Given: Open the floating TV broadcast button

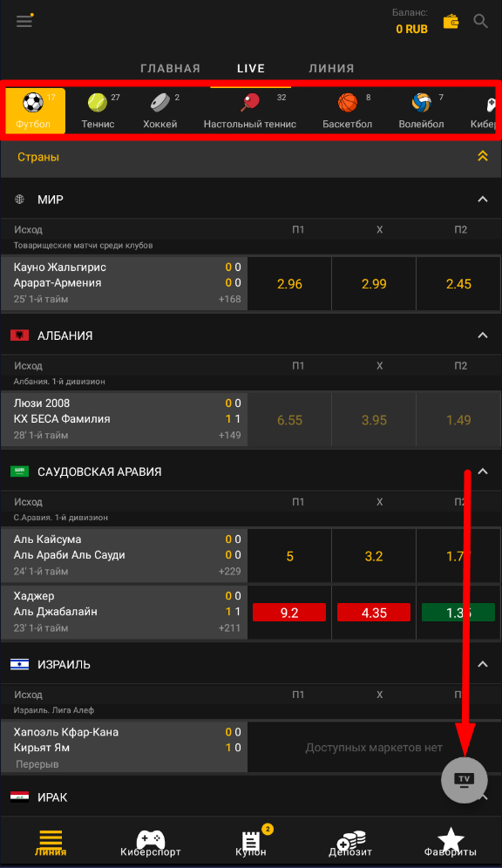Looking at the screenshot, I should [465, 779].
